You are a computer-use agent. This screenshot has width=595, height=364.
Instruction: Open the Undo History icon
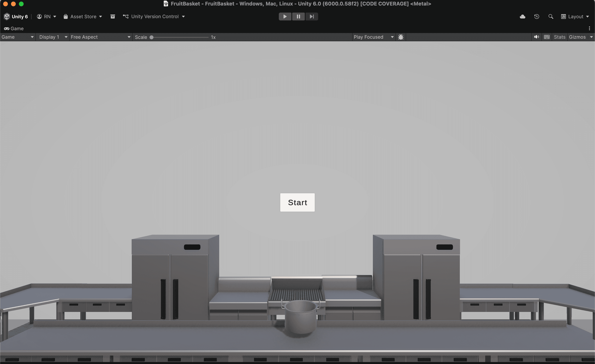[537, 16]
